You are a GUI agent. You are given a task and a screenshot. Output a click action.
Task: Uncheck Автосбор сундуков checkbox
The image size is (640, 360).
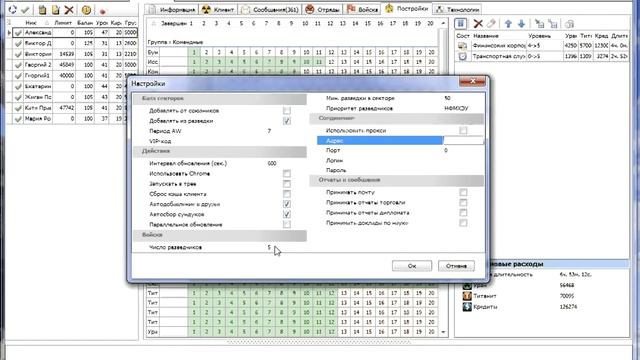pyautogui.click(x=287, y=214)
